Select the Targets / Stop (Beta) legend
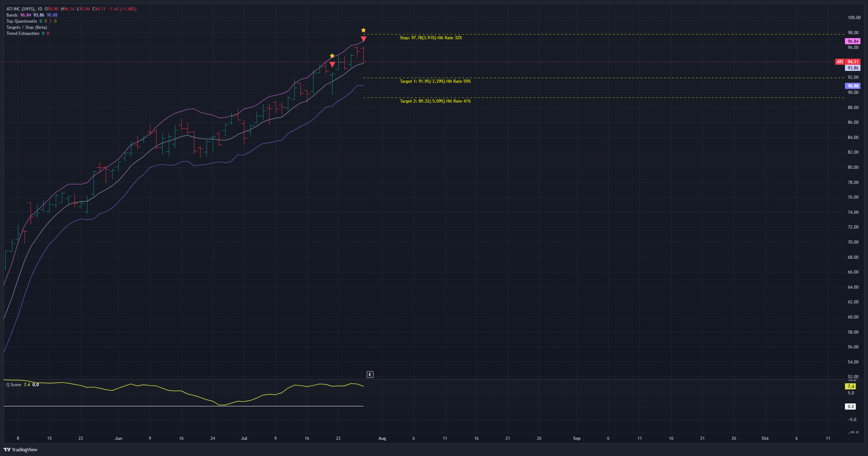 [27, 27]
